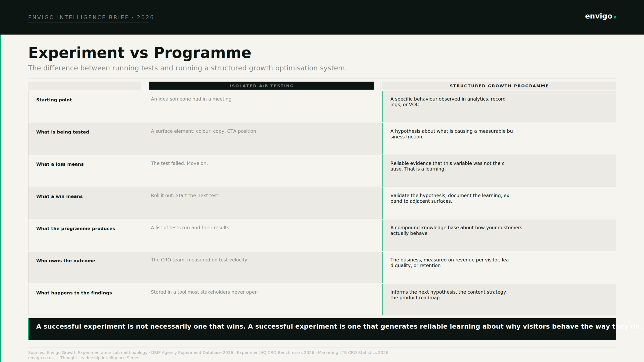Select the What is being tested row label
Image resolution: width=644 pixels, height=362 pixels.
point(63,132)
